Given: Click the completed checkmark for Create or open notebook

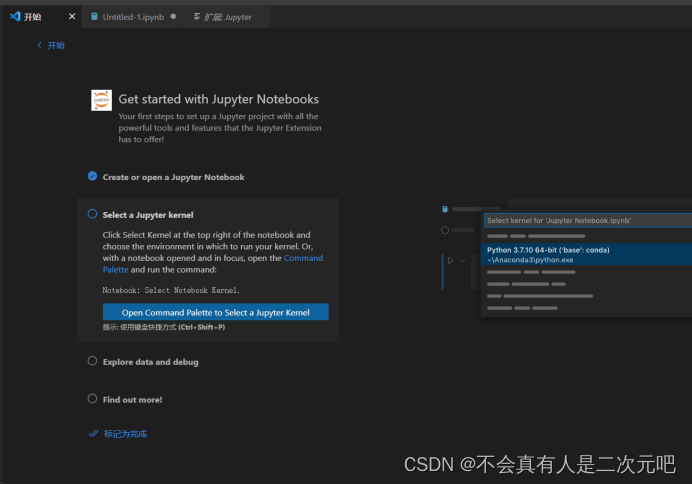Looking at the screenshot, I should point(92,176).
